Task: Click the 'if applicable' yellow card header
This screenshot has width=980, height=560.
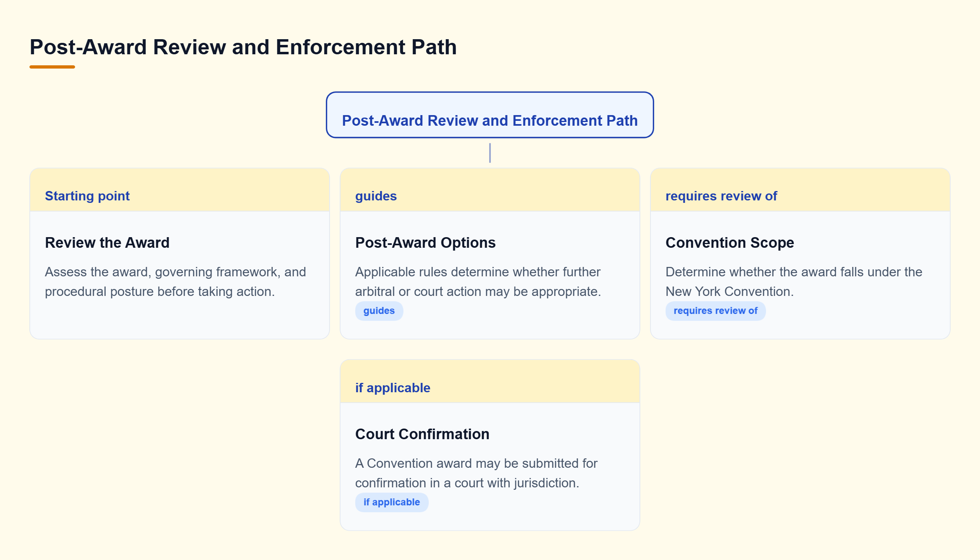Action: tap(490, 381)
